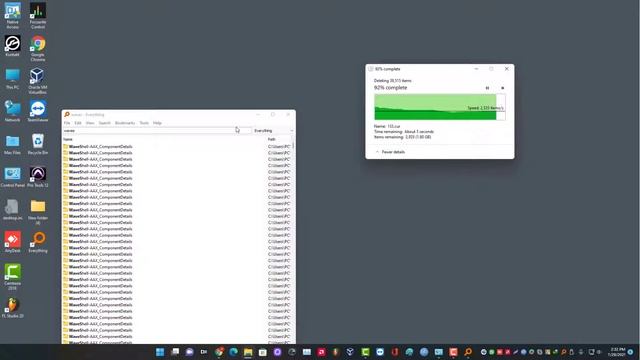Open the taskbar clock and date

click(x=616, y=352)
